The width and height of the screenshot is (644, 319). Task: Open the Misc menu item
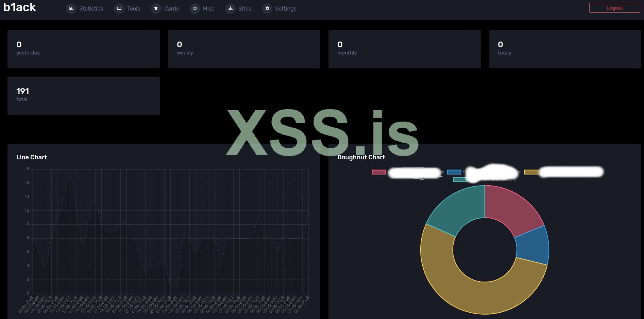tap(202, 9)
